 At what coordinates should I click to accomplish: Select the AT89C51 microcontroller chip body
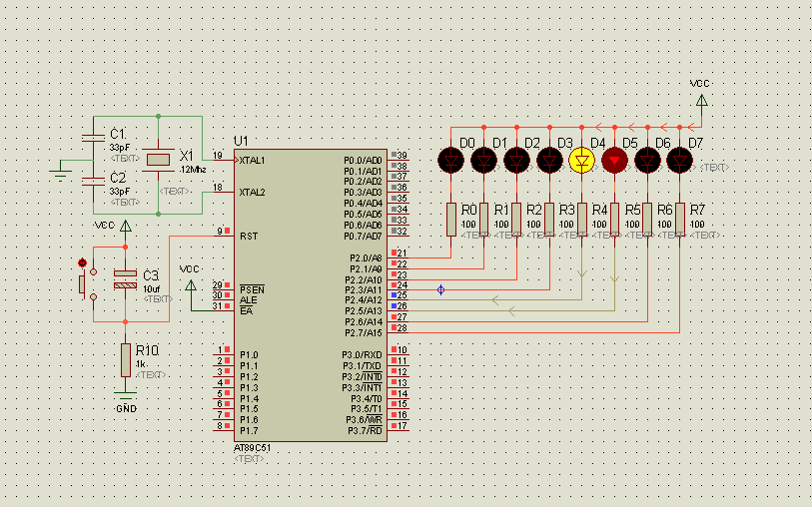[311, 295]
